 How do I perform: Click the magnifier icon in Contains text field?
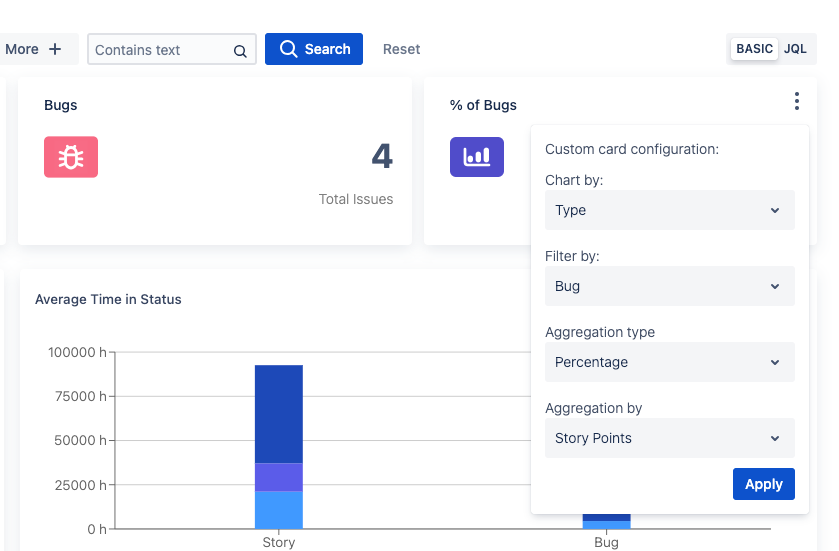pyautogui.click(x=240, y=51)
